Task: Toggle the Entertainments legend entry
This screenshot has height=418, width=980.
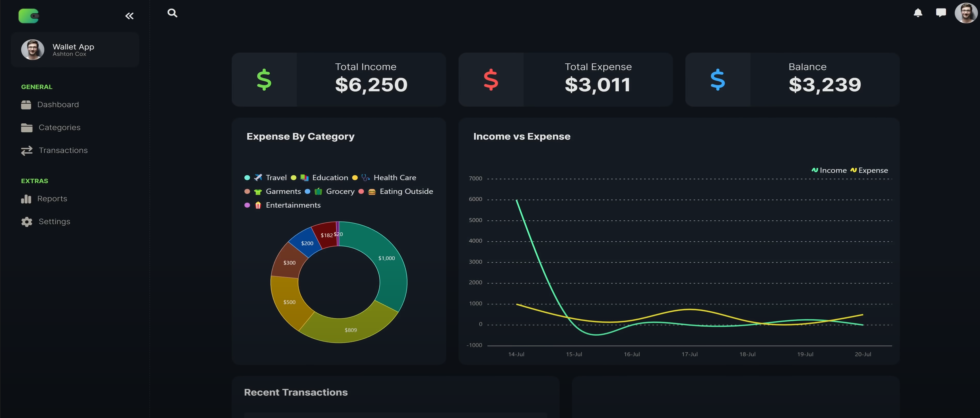Action: coord(293,205)
